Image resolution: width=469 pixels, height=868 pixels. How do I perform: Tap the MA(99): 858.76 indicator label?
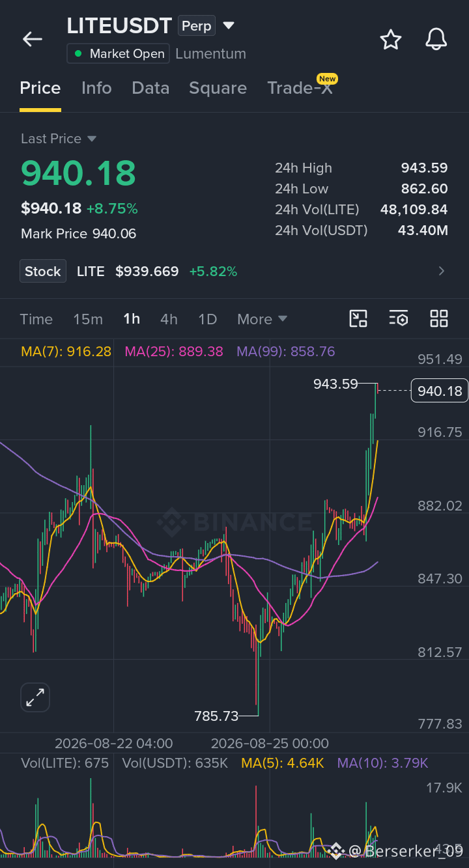pyautogui.click(x=286, y=352)
